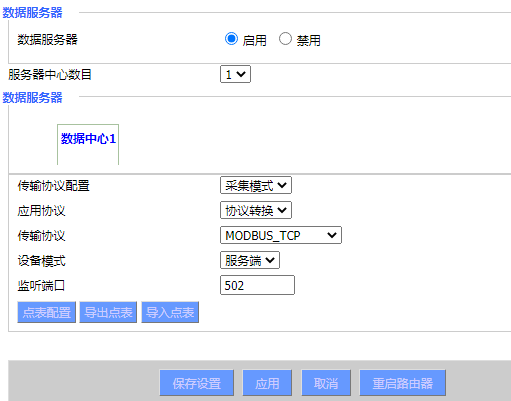Click the 导入点表 button
This screenshot has width=511, height=401.
click(x=170, y=312)
